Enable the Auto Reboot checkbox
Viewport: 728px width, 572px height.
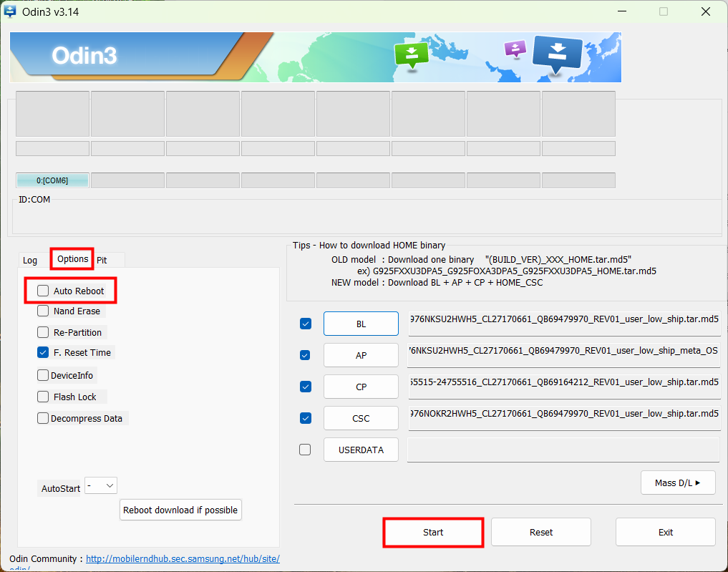pos(43,291)
